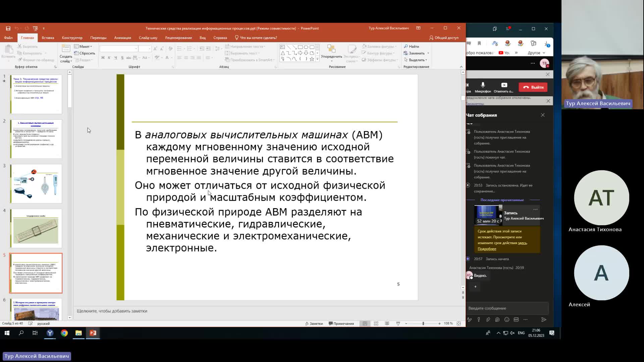The image size is (644, 362).
Task: Switch to the Слайд-шоу ribbon tab
Action: [x=148, y=38]
